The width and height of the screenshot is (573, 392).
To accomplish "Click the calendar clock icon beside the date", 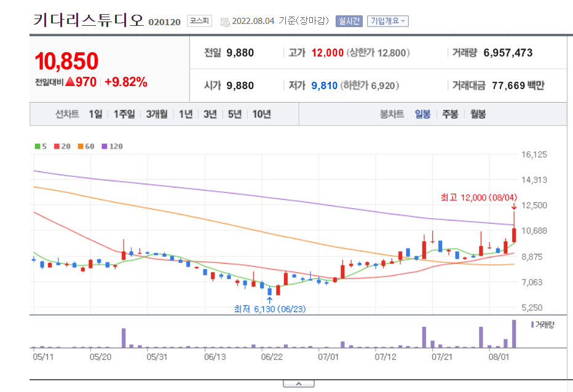I will [225, 22].
